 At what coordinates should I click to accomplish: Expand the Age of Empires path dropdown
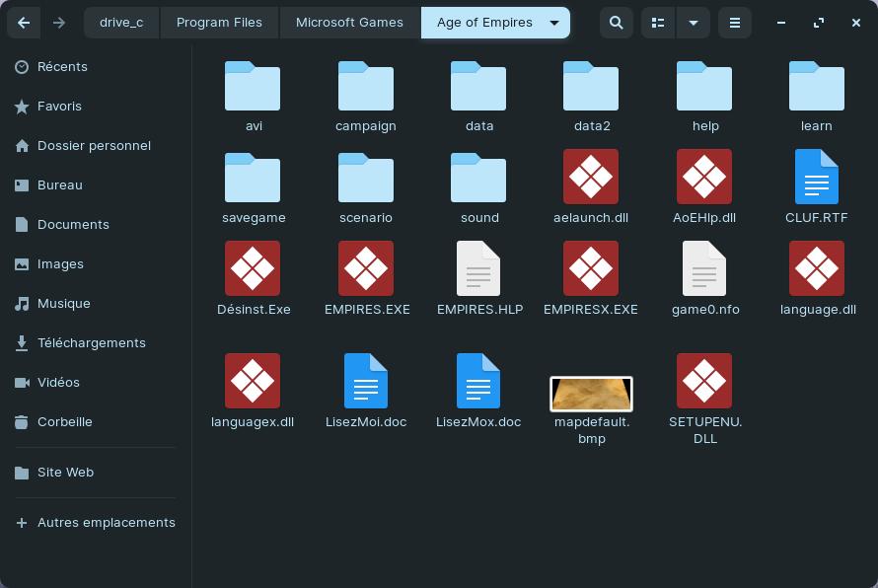click(554, 23)
